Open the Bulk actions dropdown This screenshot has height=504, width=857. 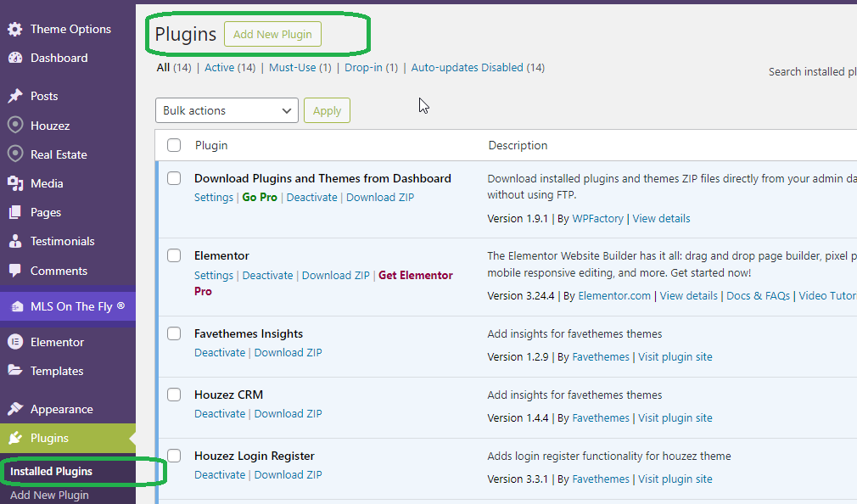point(227,110)
